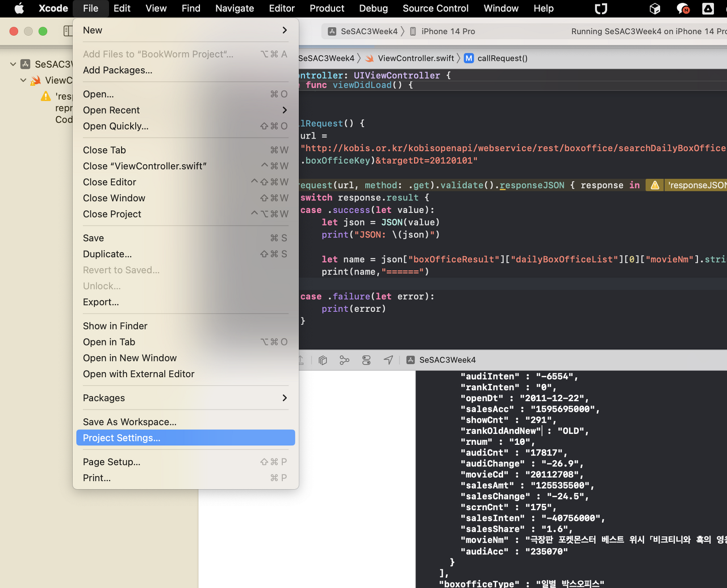Open the Xcode application menu
Screen dimensions: 727x588
coord(53,9)
